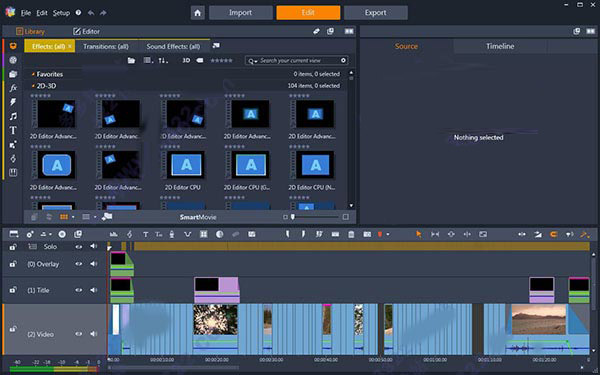Image resolution: width=600 pixels, height=375 pixels.
Task: Click the trash delete icon in timeline toolbar
Action: click(x=351, y=234)
